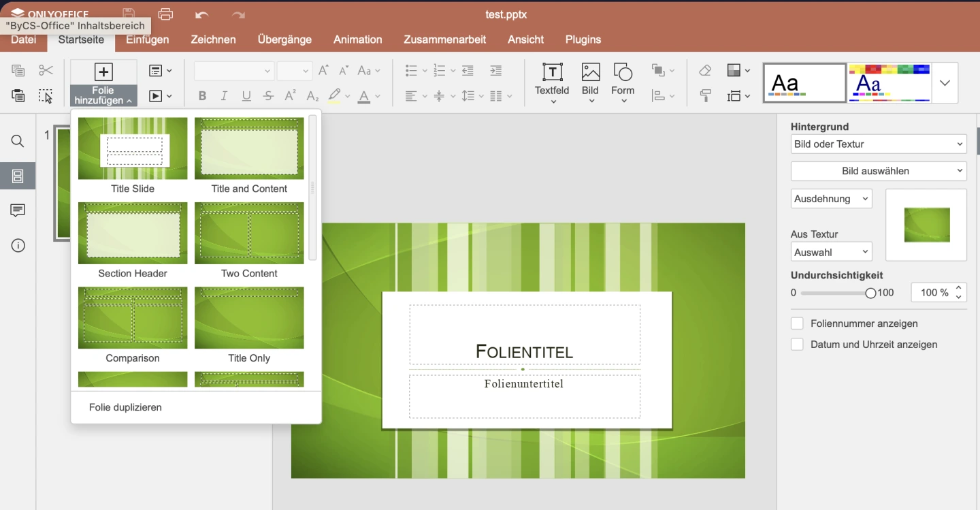Click the cut scissors icon
The width and height of the screenshot is (980, 510).
pos(46,70)
